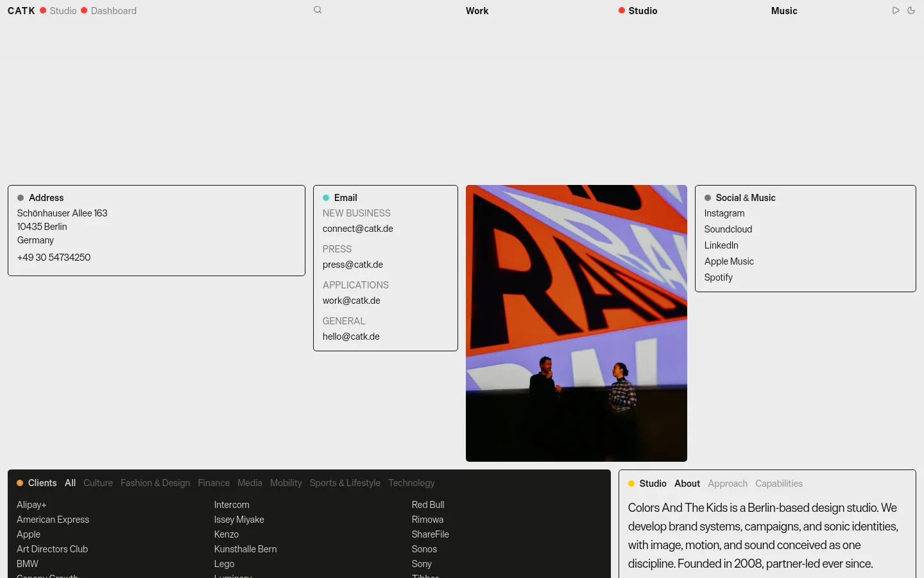
Task: Toggle dark mode moon icon
Action: pyautogui.click(x=911, y=10)
